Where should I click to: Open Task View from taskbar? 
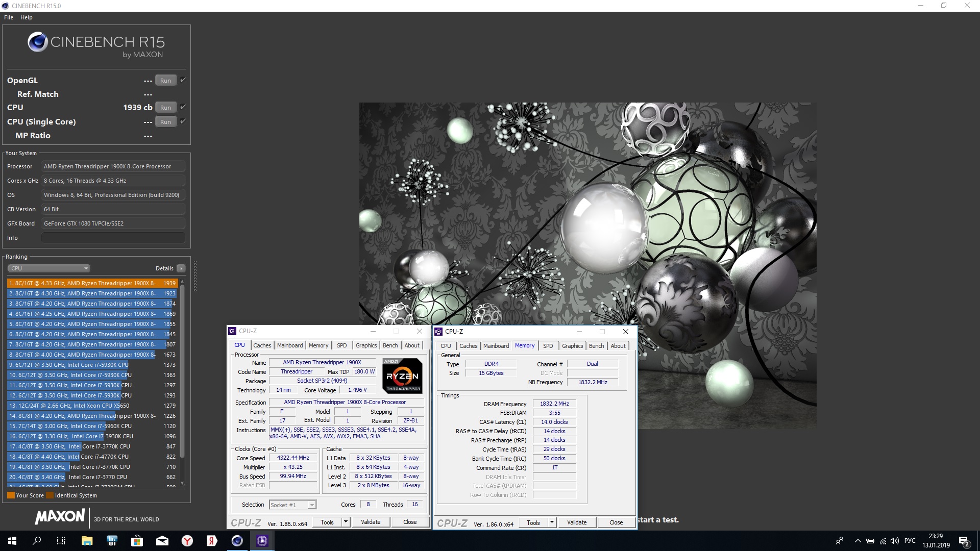click(61, 541)
